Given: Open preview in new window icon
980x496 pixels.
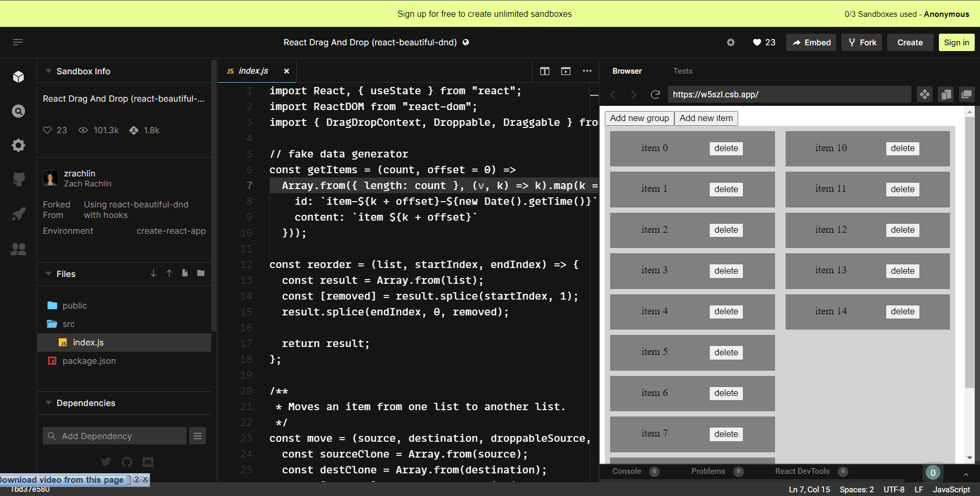Looking at the screenshot, I should (966, 94).
